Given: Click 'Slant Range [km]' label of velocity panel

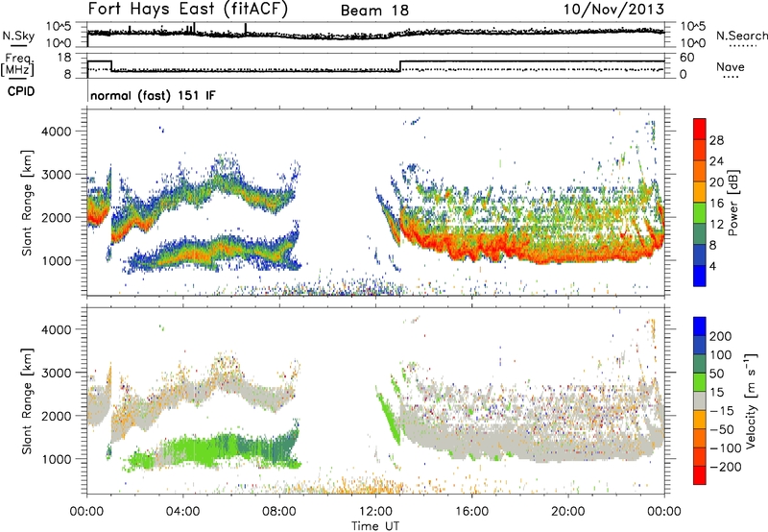Looking at the screenshot, I should click(x=27, y=401).
